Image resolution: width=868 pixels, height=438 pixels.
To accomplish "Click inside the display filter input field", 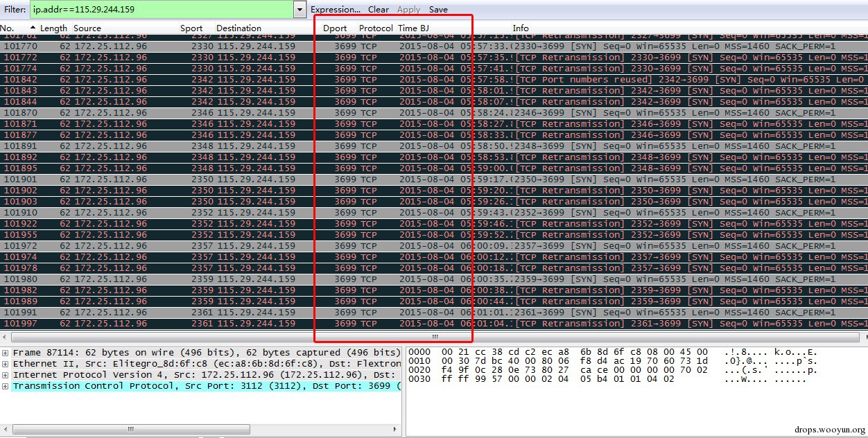I will [159, 10].
